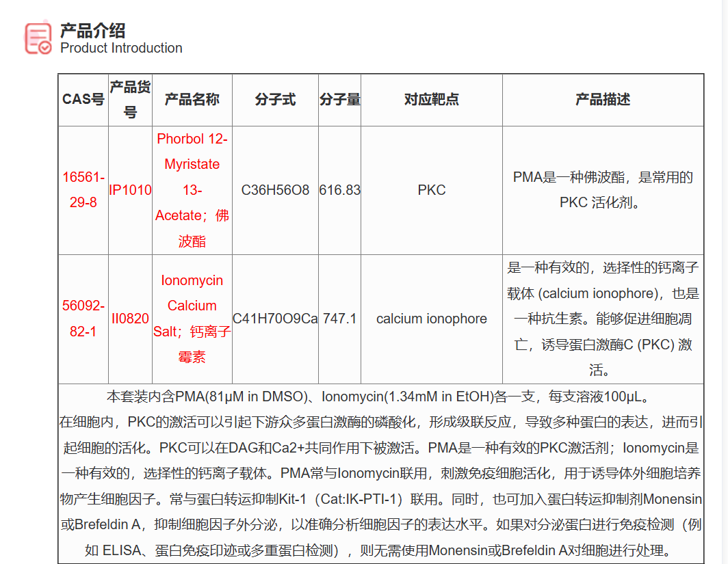Click the 产品描述 column header
The height and width of the screenshot is (564, 728).
(604, 99)
